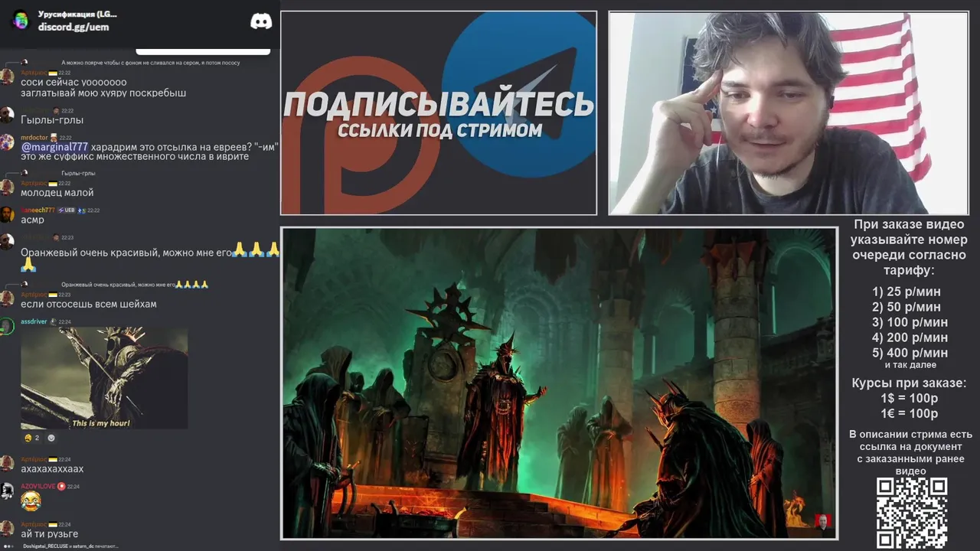Open laneech777's avatar
The image size is (980, 551).
(x=7, y=215)
